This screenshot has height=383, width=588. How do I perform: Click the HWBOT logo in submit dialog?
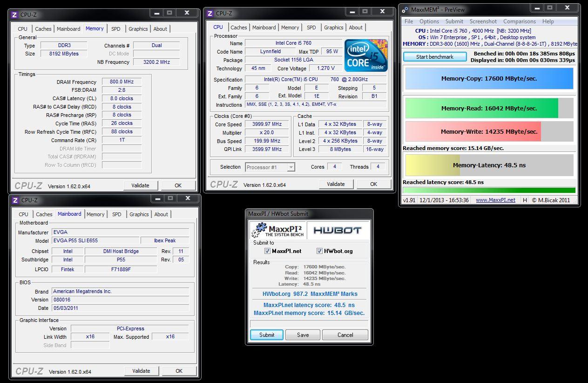pos(338,230)
